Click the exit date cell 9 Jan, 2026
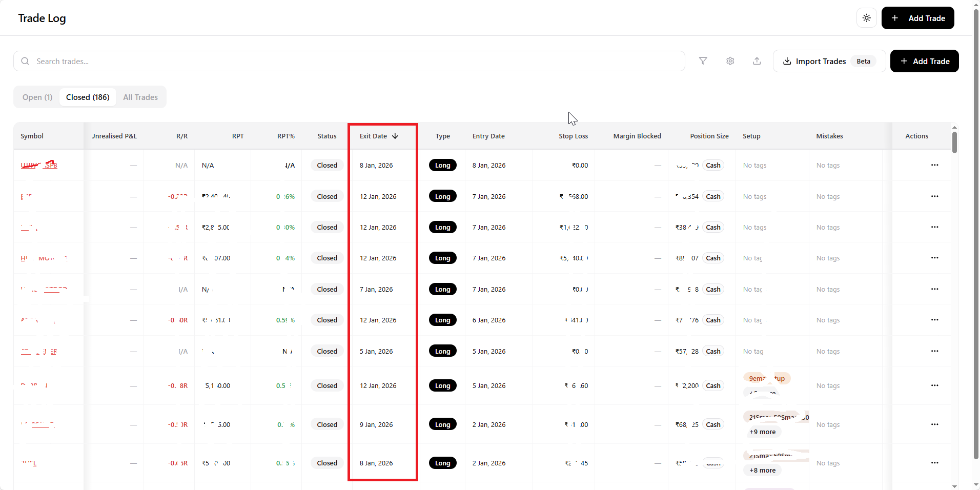 [376, 424]
